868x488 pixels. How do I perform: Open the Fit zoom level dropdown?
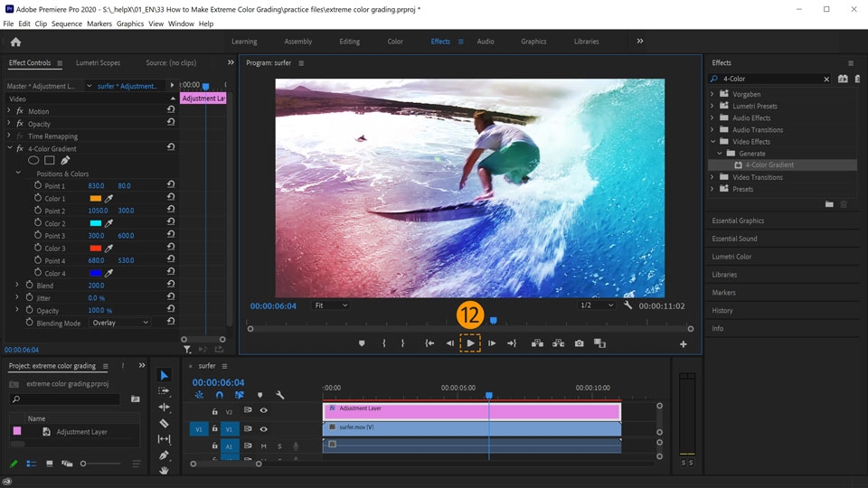click(x=330, y=305)
